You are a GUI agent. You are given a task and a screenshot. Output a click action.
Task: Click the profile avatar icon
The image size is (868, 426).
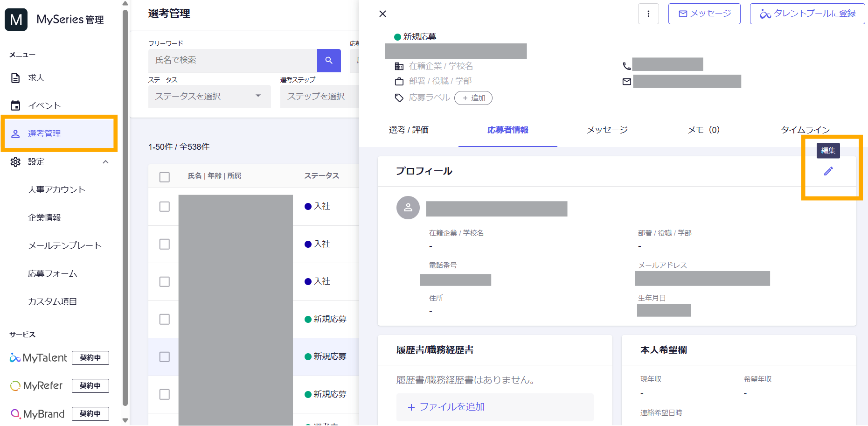click(408, 208)
